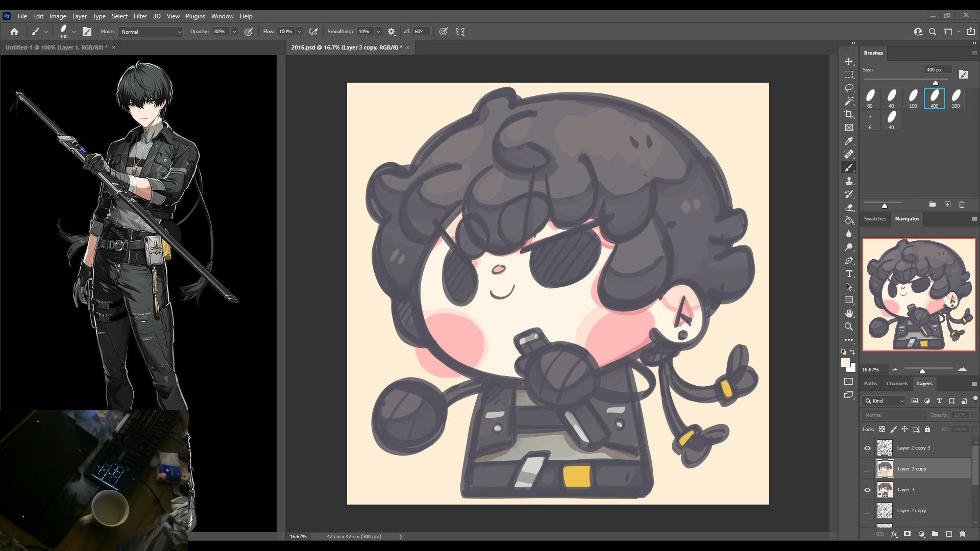Open Flow value dropdown arrow

pos(299,32)
